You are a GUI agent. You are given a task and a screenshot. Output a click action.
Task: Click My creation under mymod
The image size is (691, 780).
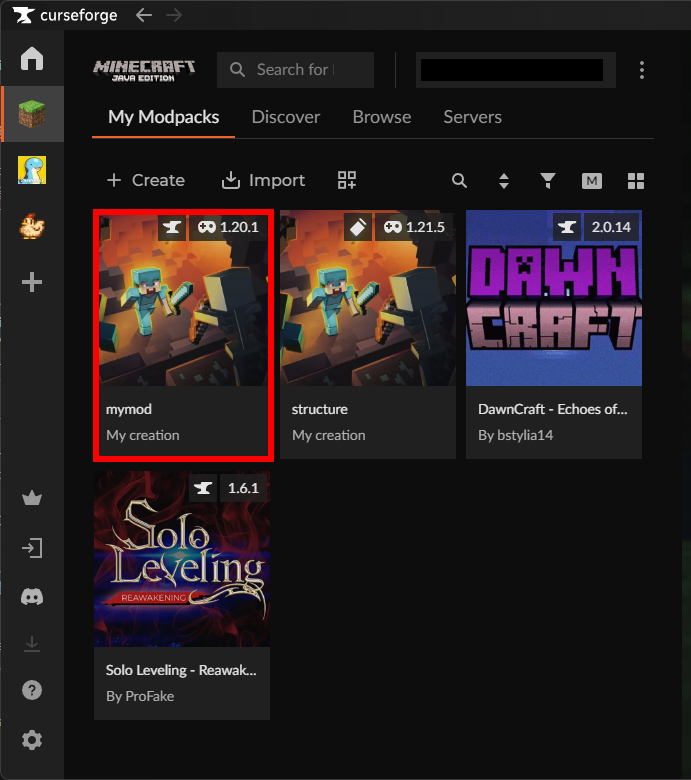pyautogui.click(x=143, y=435)
